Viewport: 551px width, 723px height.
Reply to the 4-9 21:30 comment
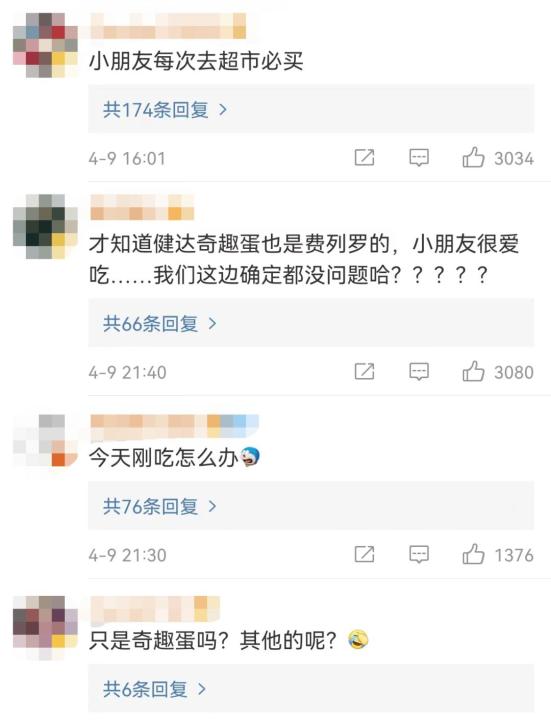pos(419,554)
